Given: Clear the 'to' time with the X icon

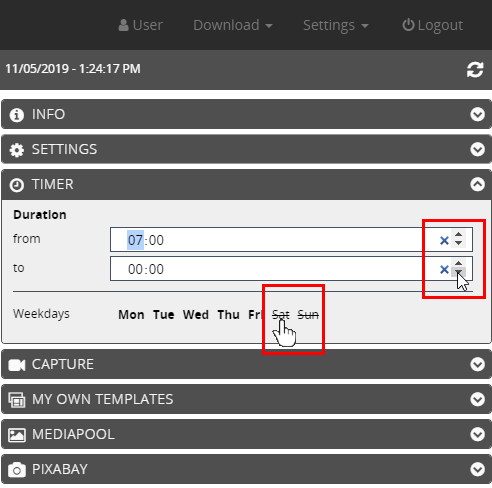Looking at the screenshot, I should 444,269.
